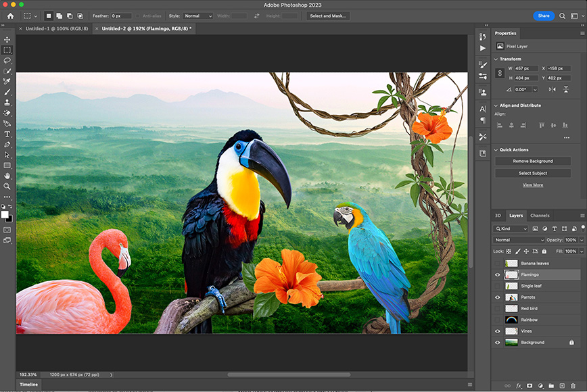Show the Red bird layer
This screenshot has width=587, height=392.
pos(498,308)
